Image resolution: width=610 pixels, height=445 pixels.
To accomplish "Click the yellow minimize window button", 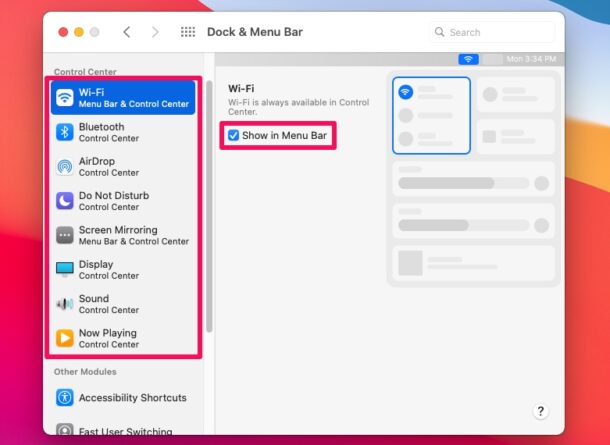I will pyautogui.click(x=79, y=32).
